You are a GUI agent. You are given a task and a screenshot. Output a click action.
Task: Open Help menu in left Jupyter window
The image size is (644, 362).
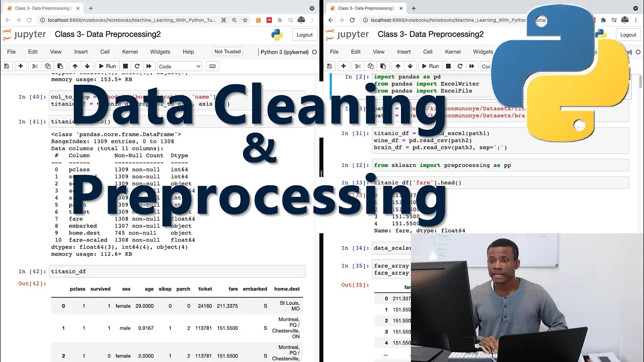coord(188,52)
